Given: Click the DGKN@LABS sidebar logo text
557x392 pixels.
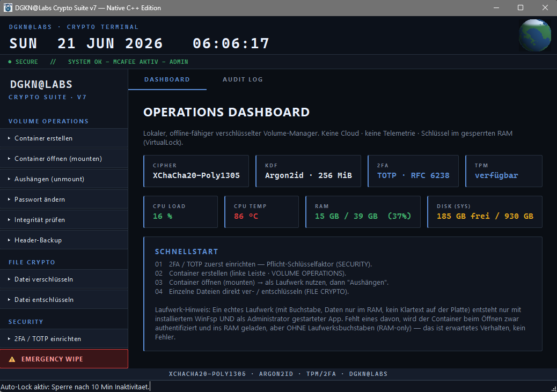Looking at the screenshot, I should coord(41,85).
